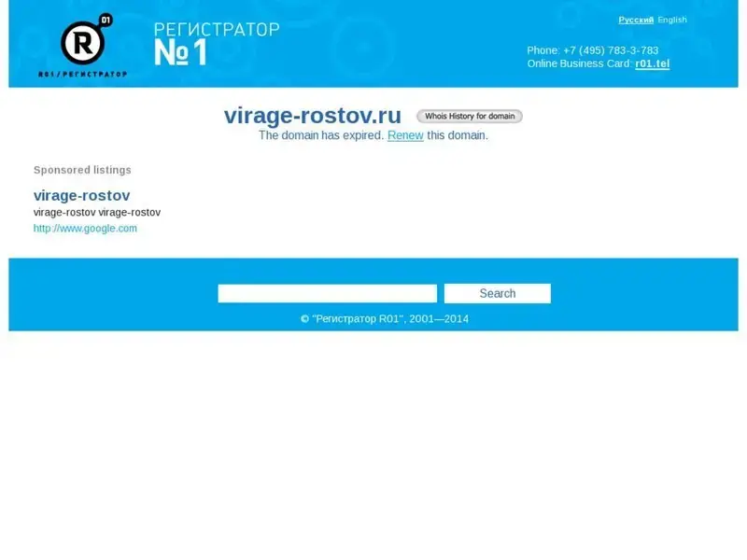This screenshot has width=747, height=560.
Task: Open the r01.tel business card link
Action: tap(652, 64)
